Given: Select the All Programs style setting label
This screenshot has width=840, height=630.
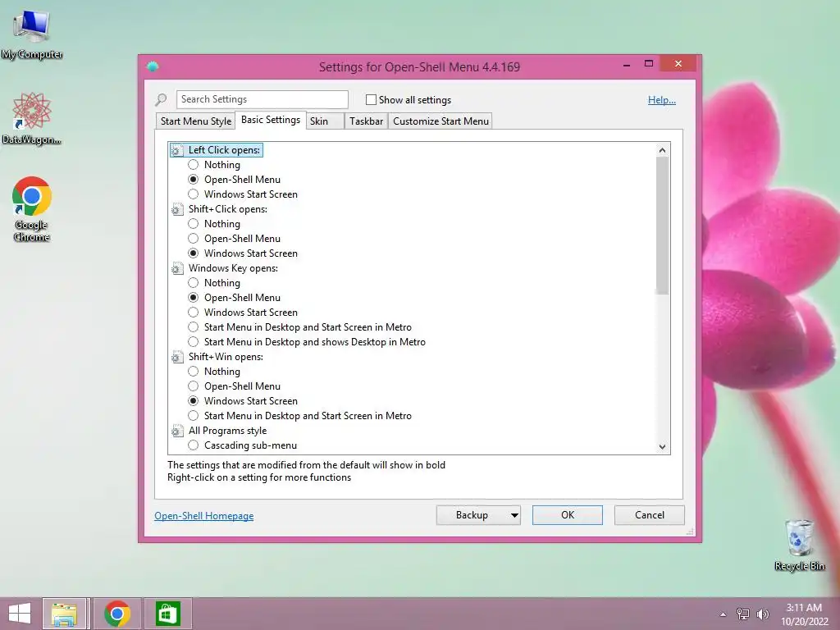Looking at the screenshot, I should point(227,431).
